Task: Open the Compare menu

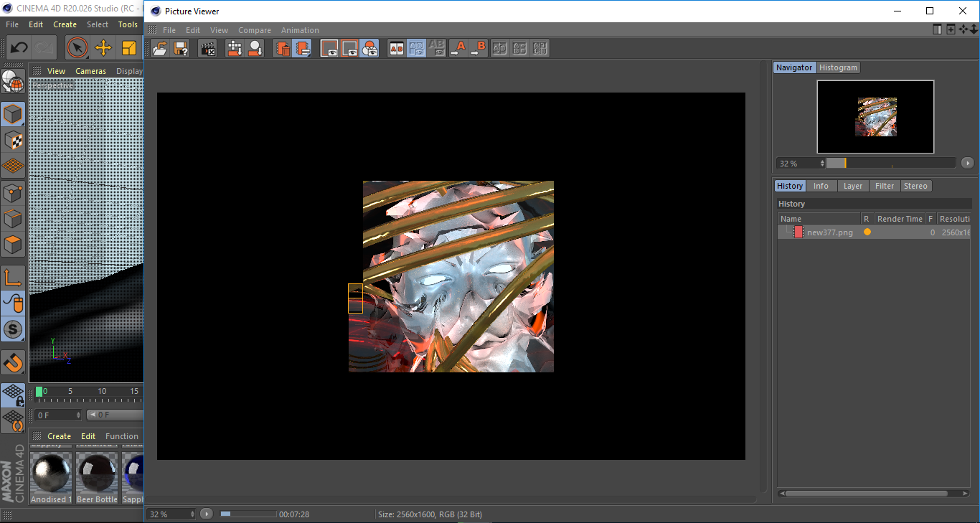Action: tap(255, 30)
